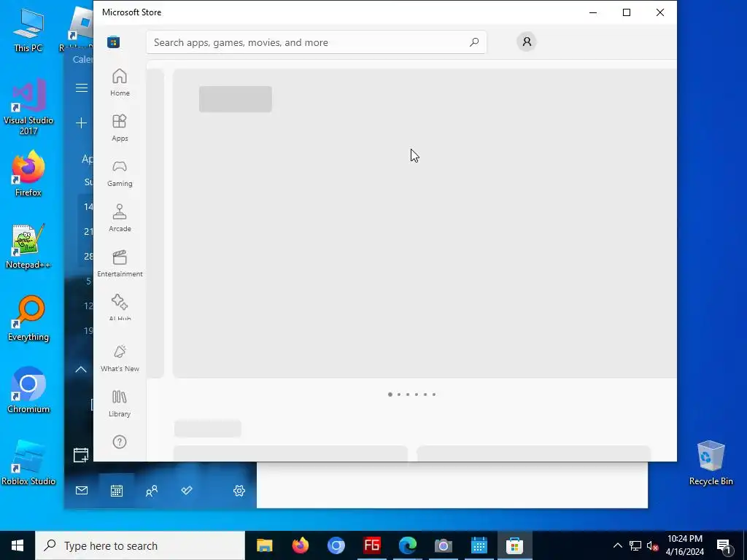Switch to Calendar via the taskbar
The height and width of the screenshot is (560, 747).
[479, 545]
